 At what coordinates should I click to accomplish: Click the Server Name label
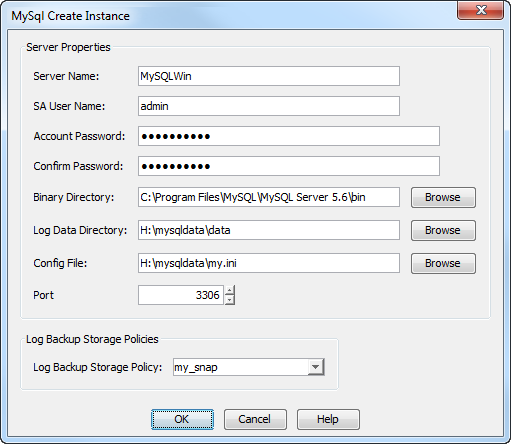coord(66,76)
